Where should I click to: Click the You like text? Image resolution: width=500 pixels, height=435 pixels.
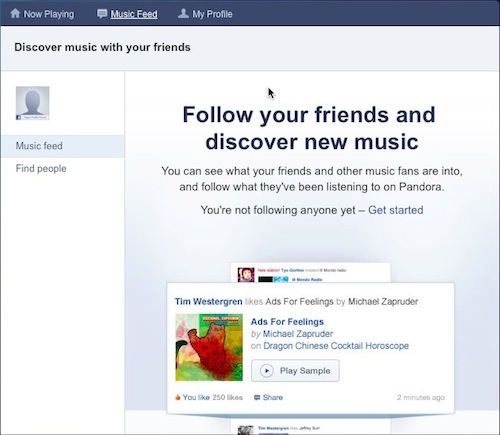click(x=196, y=397)
